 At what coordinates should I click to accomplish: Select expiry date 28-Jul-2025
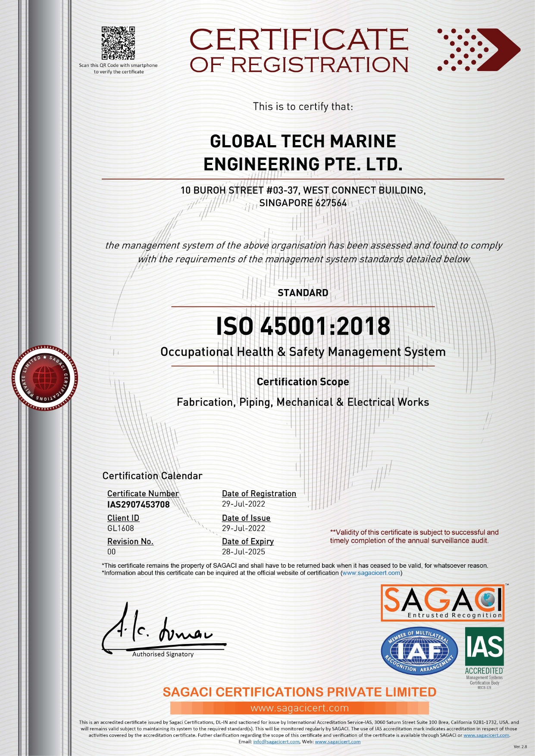[244, 552]
